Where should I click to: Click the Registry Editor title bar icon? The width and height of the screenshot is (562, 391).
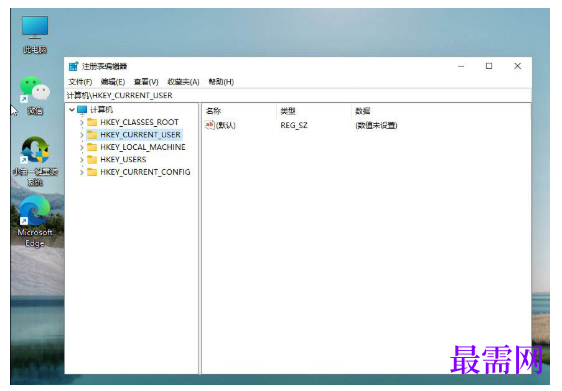73,66
